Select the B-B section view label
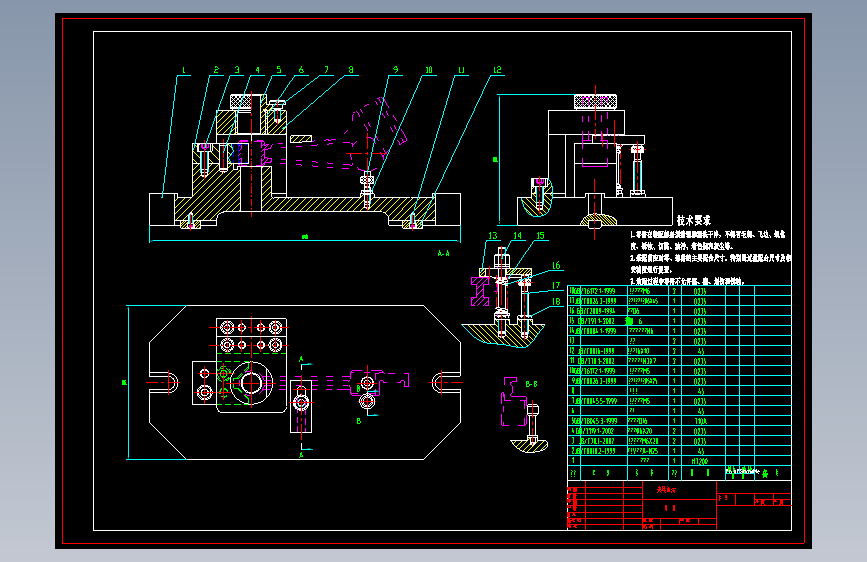The height and width of the screenshot is (562, 867). point(531,384)
